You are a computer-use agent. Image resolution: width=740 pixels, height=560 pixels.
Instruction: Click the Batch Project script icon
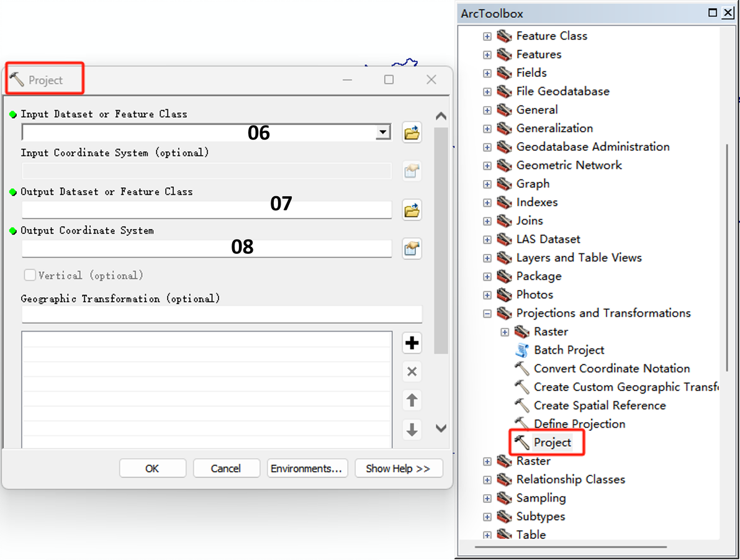pyautogui.click(x=521, y=350)
